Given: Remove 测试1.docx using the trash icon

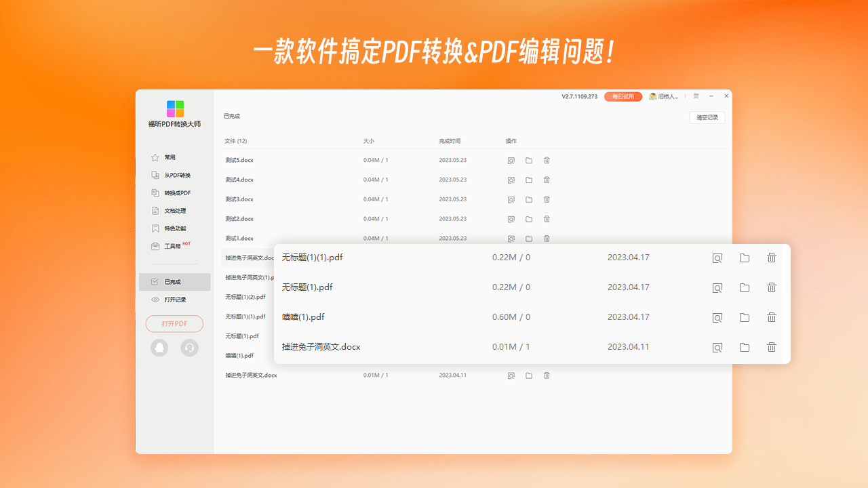Looking at the screenshot, I should [547, 238].
